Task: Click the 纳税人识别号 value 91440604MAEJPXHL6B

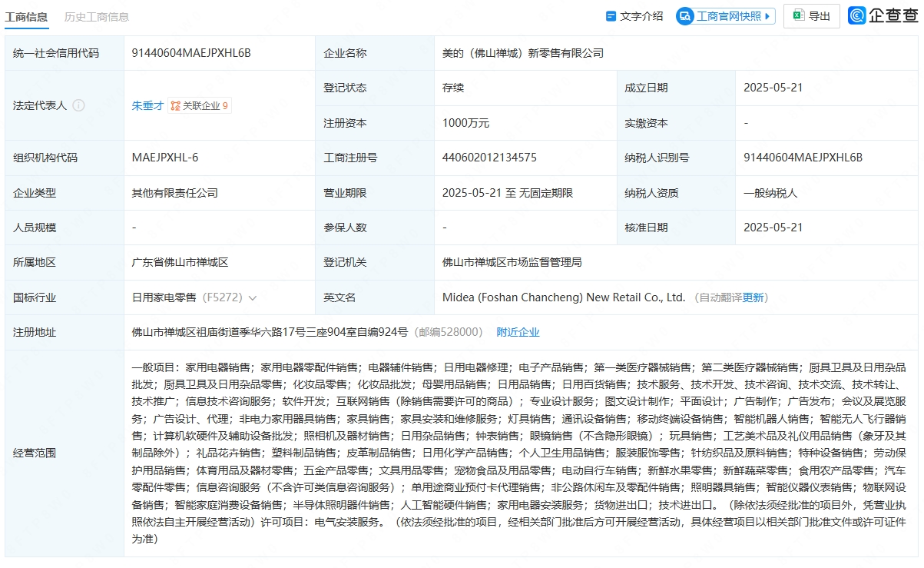Action: tap(803, 158)
